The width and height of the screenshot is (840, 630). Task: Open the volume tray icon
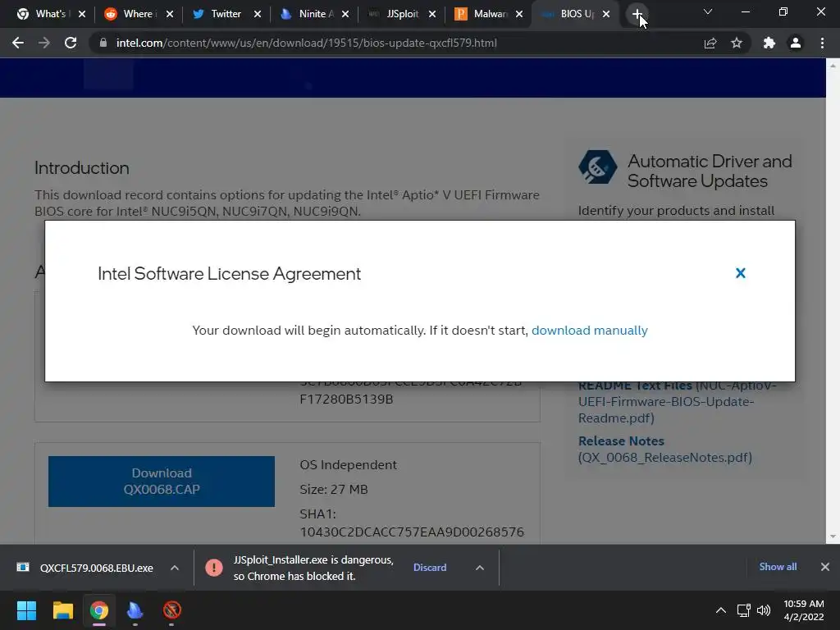[x=764, y=610]
